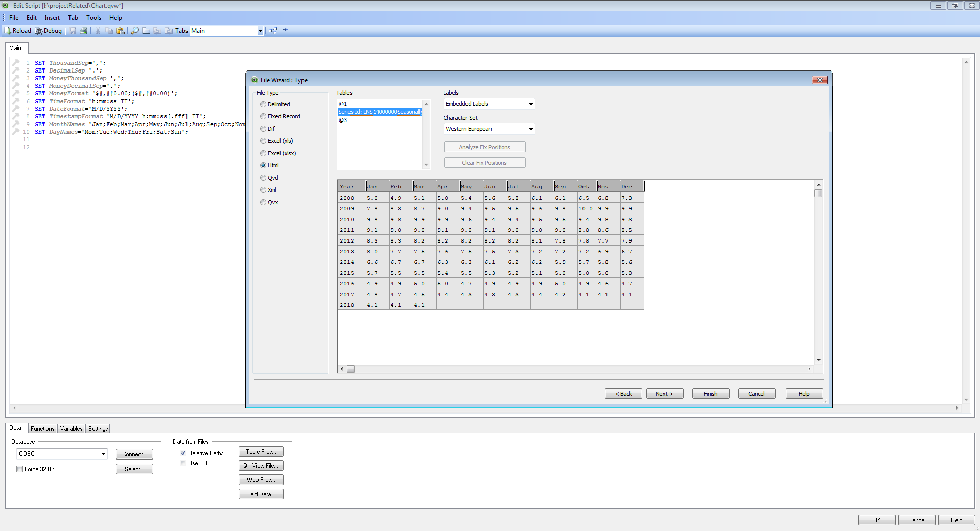980x531 pixels.
Task: Open the Tabs dropdown showing Main
Action: (227, 31)
